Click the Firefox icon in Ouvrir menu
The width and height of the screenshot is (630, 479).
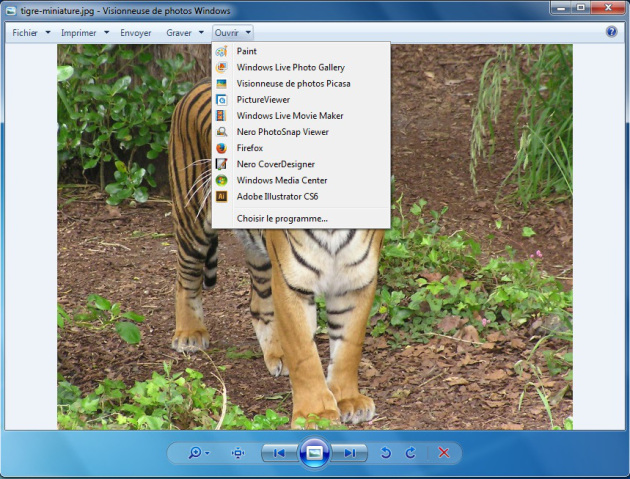(221, 148)
